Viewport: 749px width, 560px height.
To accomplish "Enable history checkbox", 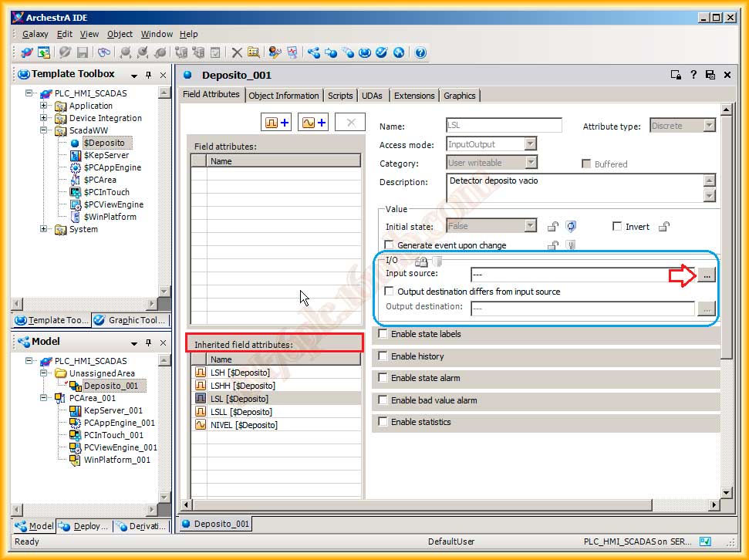I will pyautogui.click(x=383, y=356).
